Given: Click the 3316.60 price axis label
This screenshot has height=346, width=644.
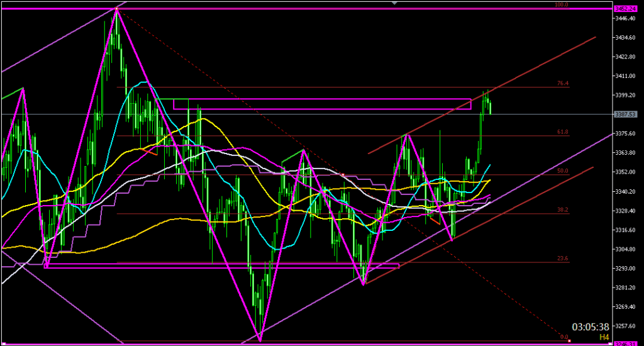Looking at the screenshot, I should [x=625, y=230].
